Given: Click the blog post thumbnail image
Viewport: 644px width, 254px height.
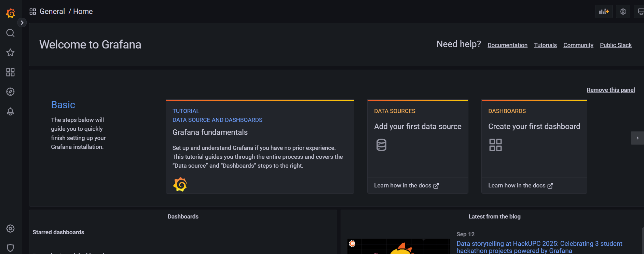Looking at the screenshot, I should 399,246.
